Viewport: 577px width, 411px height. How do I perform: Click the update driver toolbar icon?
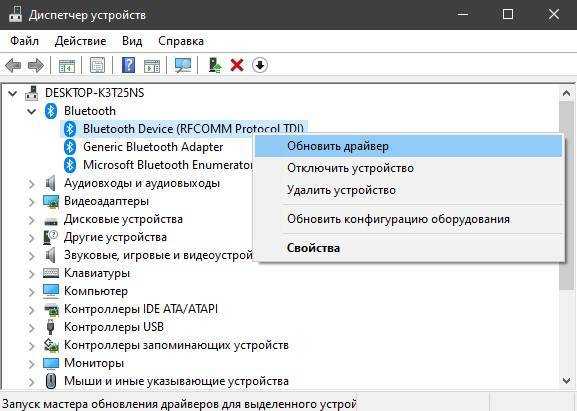[215, 65]
